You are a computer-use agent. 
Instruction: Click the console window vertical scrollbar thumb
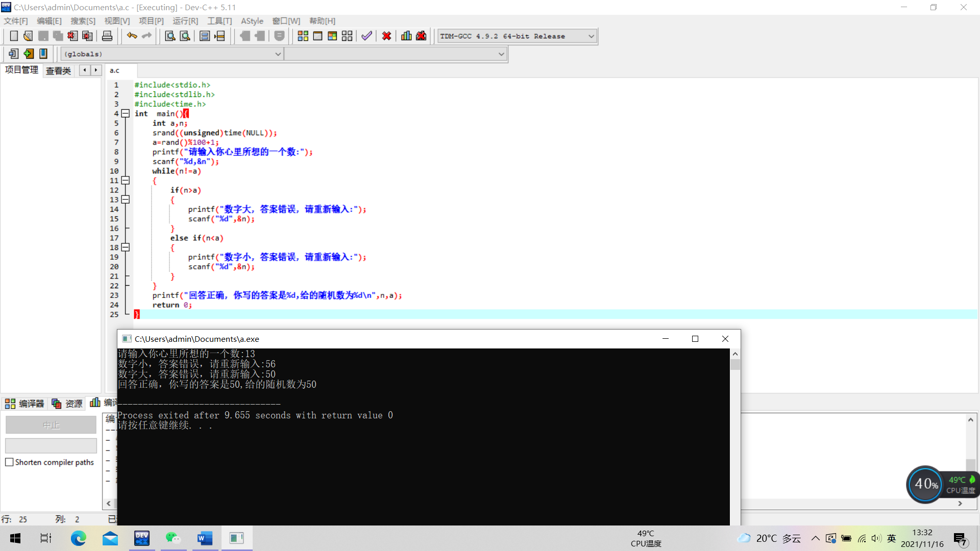point(735,364)
